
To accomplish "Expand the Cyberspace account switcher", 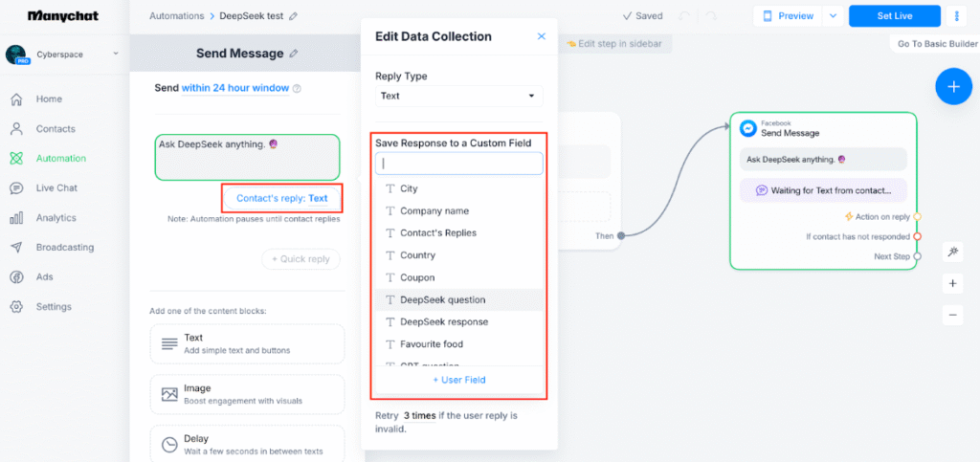I will (x=116, y=54).
